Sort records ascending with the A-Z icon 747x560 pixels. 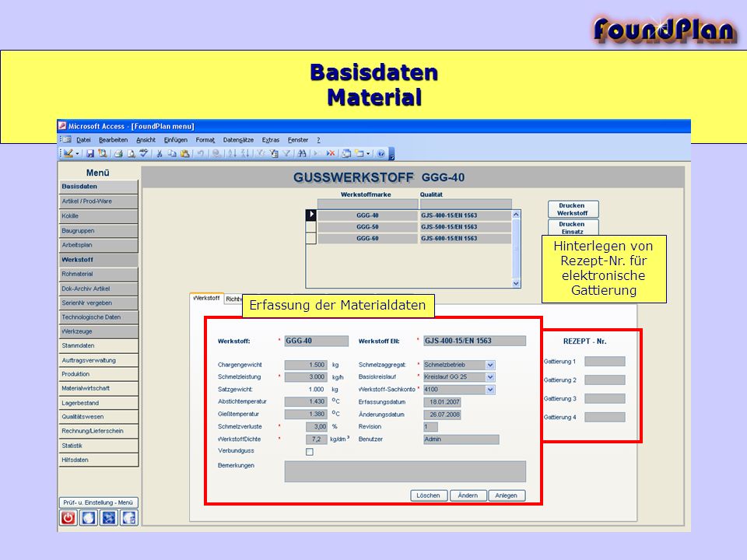(232, 153)
